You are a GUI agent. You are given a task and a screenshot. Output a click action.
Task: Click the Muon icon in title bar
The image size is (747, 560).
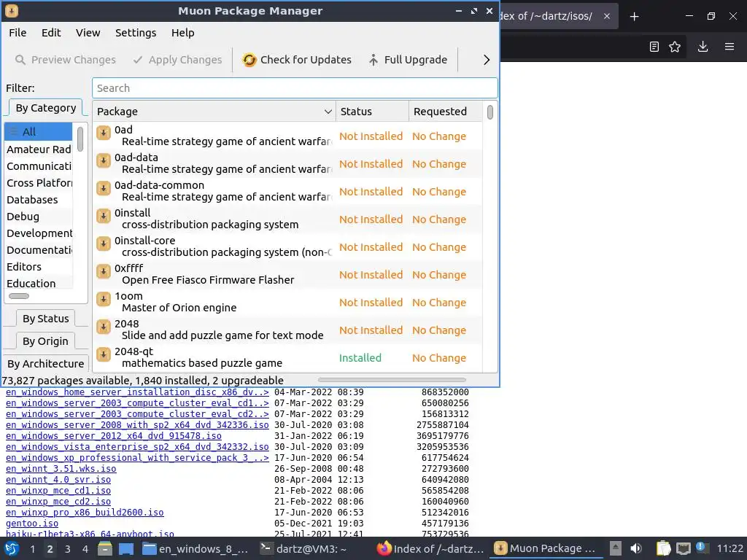pos(12,11)
